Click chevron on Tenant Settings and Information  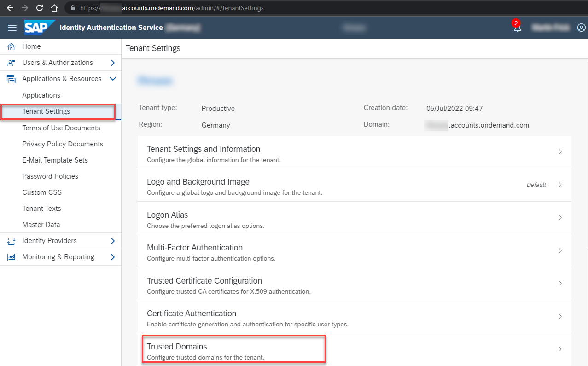click(x=560, y=151)
